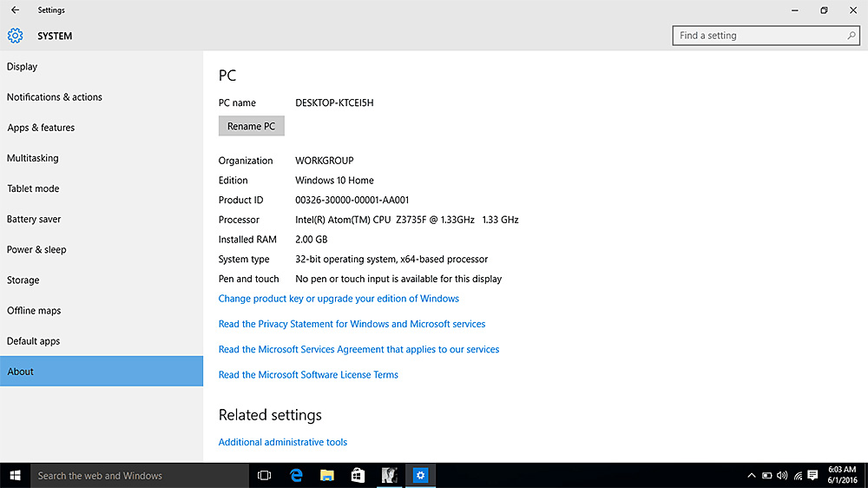This screenshot has width=868, height=488.
Task: Check battery status in system tray
Action: 766,476
